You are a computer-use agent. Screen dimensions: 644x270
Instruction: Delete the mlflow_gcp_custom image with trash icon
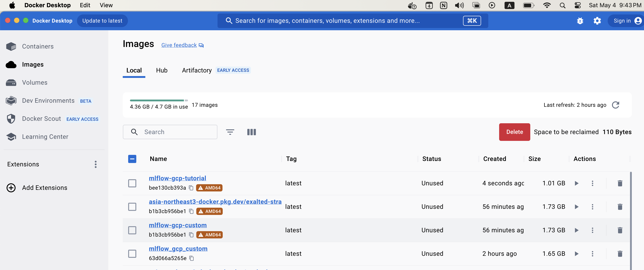(620, 254)
